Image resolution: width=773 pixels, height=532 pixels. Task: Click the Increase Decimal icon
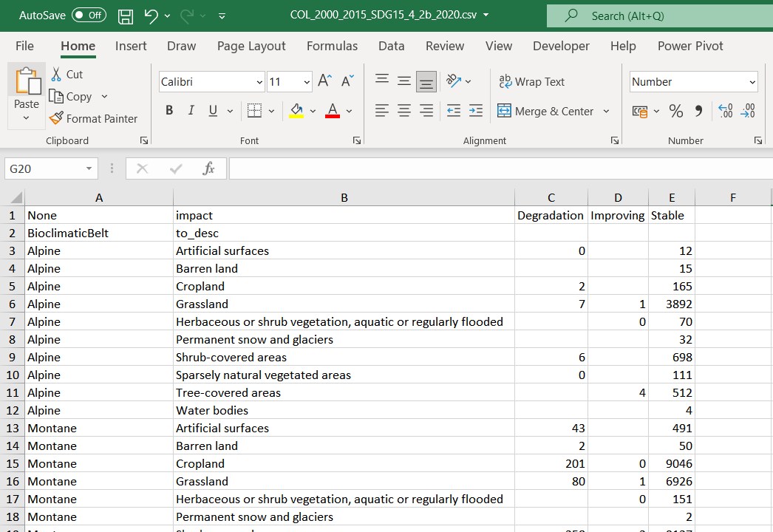pyautogui.click(x=725, y=111)
